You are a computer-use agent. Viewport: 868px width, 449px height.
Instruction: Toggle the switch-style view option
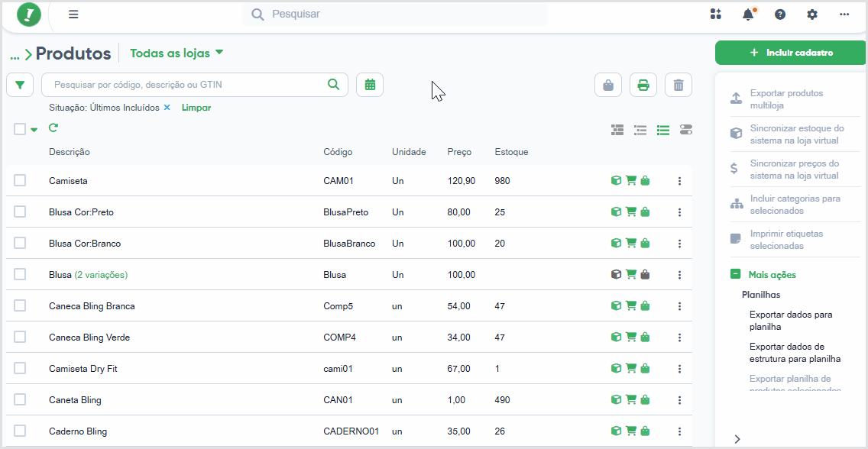[x=686, y=130]
